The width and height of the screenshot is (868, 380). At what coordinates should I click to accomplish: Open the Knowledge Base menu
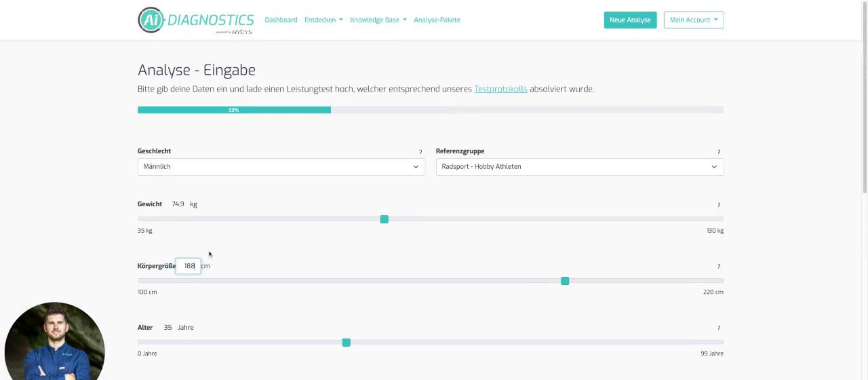(378, 20)
